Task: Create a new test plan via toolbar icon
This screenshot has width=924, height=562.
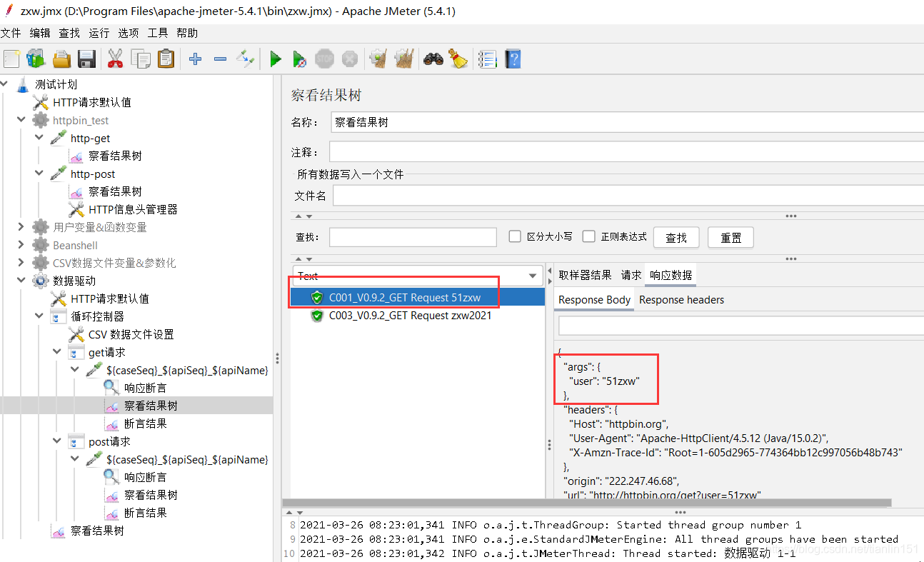Action: 11,59
